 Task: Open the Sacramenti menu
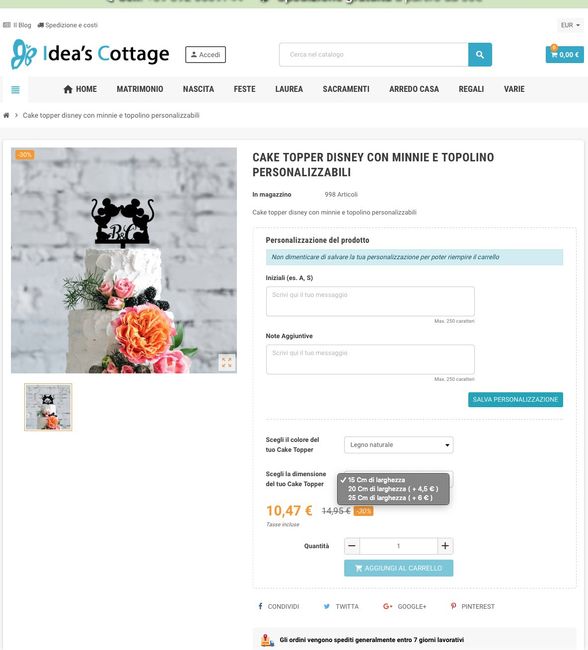tap(346, 89)
